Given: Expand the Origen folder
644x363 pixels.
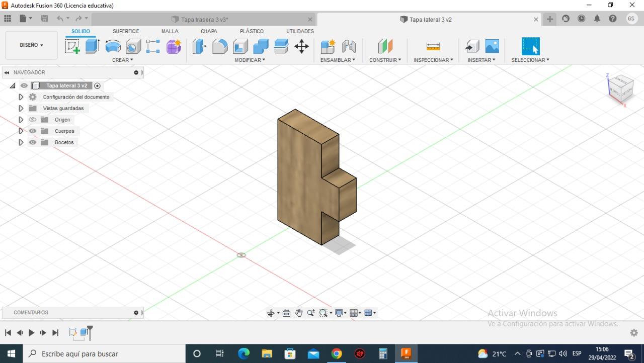Looking at the screenshot, I should 21,120.
